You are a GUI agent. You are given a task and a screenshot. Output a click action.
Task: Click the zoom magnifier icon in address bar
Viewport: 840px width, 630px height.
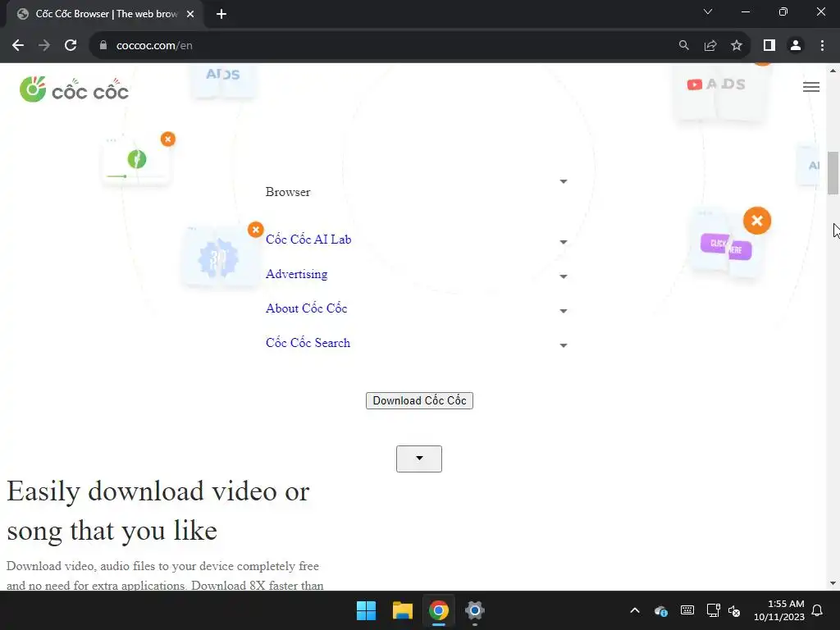click(683, 46)
